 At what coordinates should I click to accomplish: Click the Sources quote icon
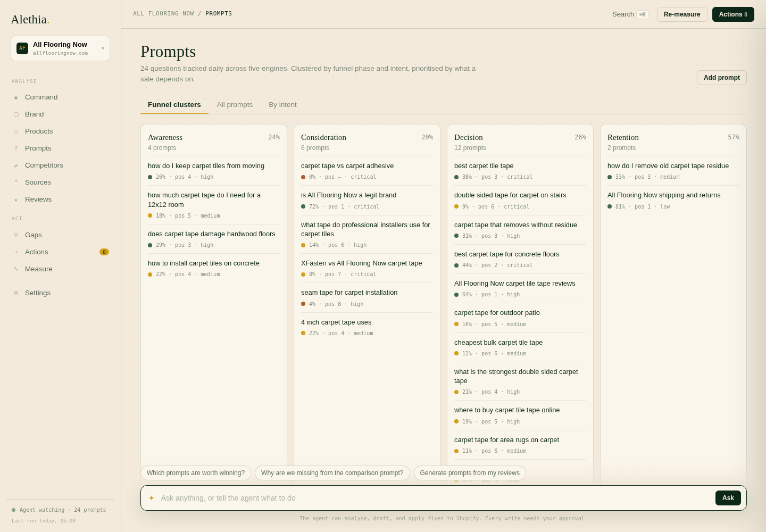coord(16,182)
